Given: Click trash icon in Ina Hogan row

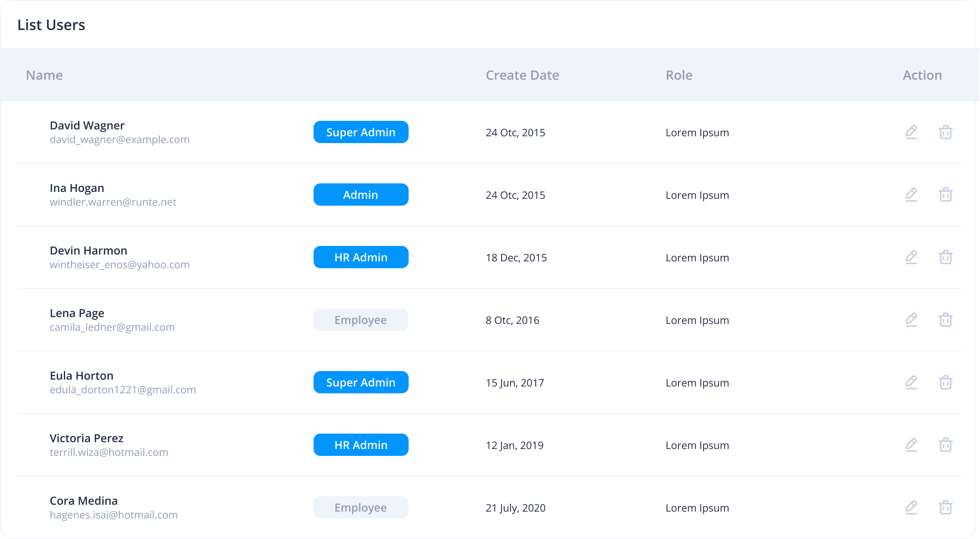Looking at the screenshot, I should coord(945,195).
